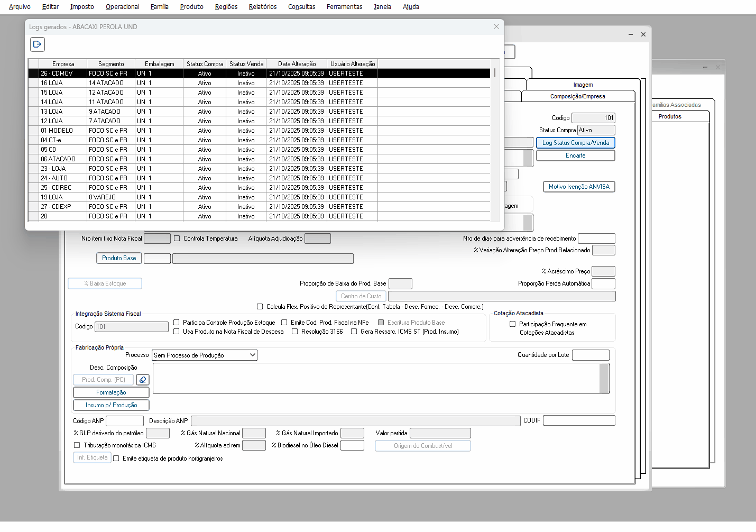Switch to the Composição/Empresa tab
This screenshot has width=756, height=532.
(577, 96)
